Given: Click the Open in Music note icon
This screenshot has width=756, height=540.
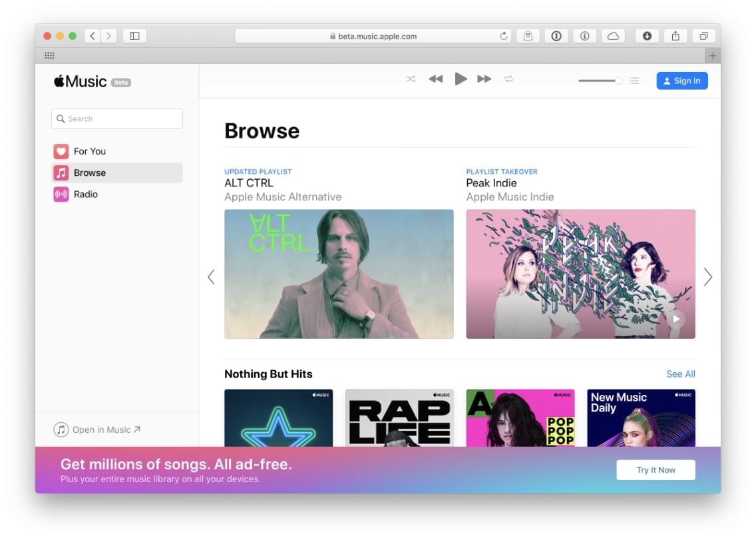Looking at the screenshot, I should 61,429.
